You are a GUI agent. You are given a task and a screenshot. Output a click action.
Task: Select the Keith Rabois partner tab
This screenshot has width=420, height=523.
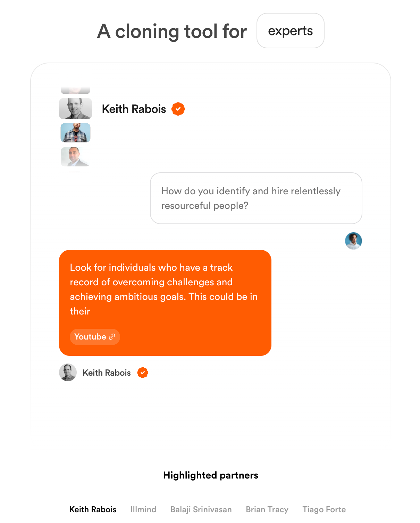tap(93, 509)
